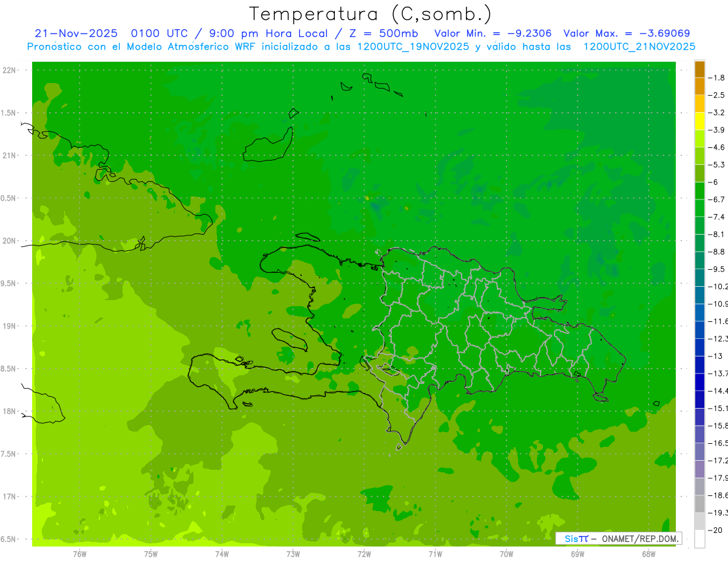Click the 'Temperatura (C,somb.)' chart title

370,14
